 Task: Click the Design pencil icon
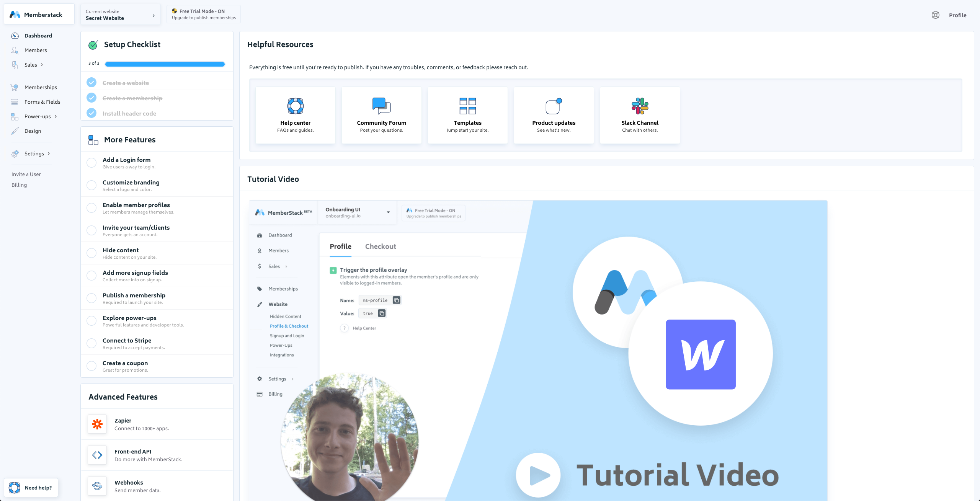15,131
